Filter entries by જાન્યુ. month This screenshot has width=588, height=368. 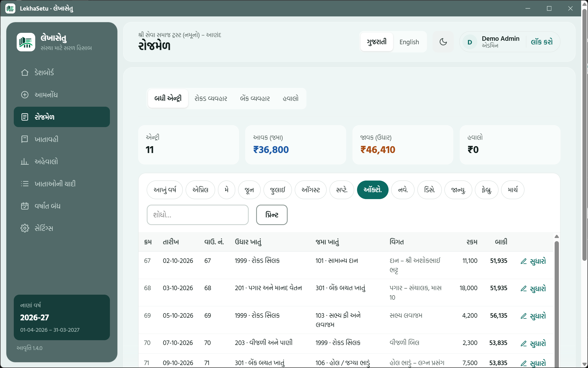tap(458, 190)
